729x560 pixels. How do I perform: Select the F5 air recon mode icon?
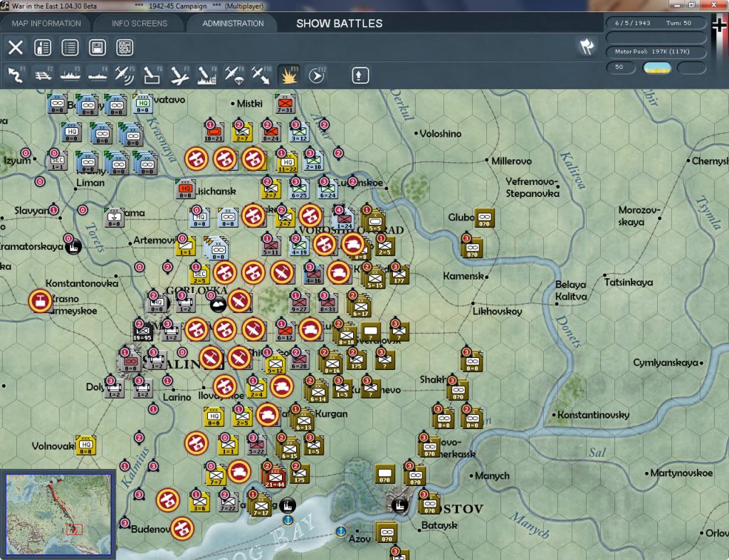[x=125, y=75]
